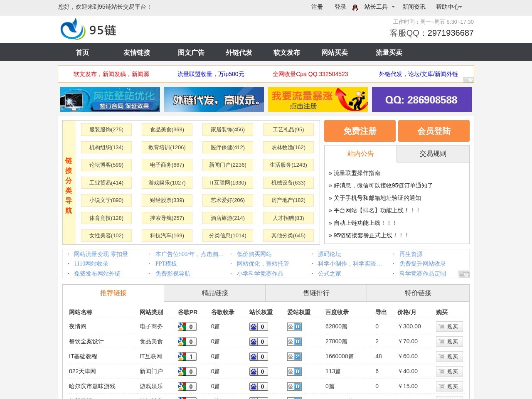The height and width of the screenshot is (399, 532).
Task: Click the 95链 logo at top left
Action: click(x=88, y=29)
